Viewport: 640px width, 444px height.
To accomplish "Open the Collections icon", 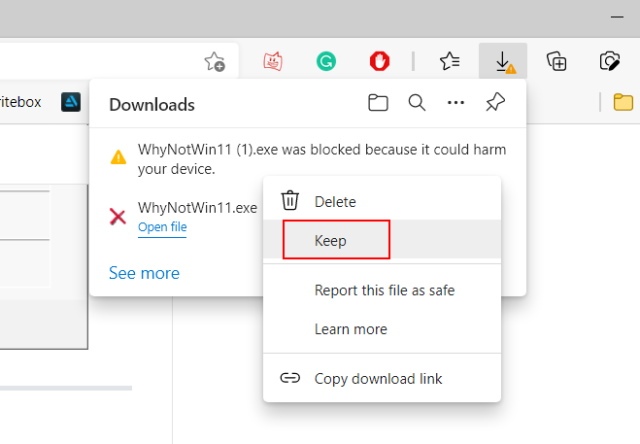I will 556,62.
